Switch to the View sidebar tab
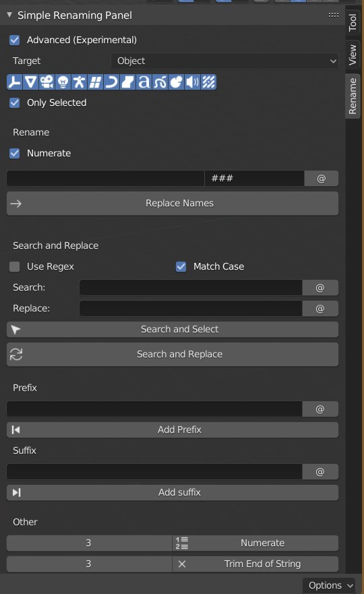 353,55
